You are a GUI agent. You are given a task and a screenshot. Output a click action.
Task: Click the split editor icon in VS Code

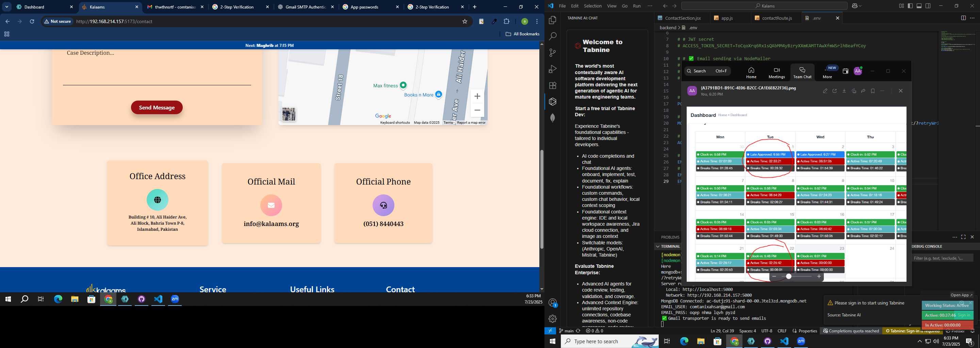[x=963, y=18]
